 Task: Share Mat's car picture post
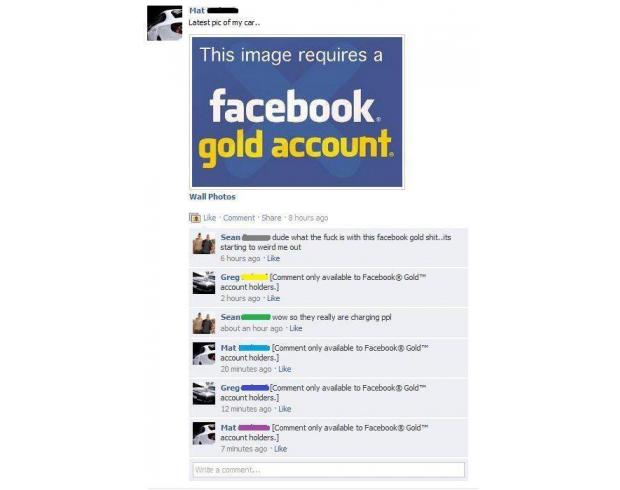[271, 218]
